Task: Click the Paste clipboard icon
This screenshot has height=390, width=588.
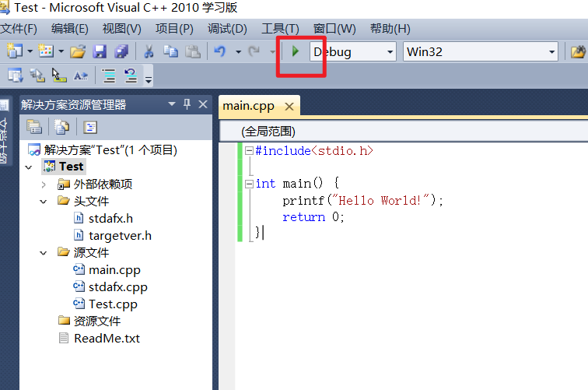Action: (193, 51)
